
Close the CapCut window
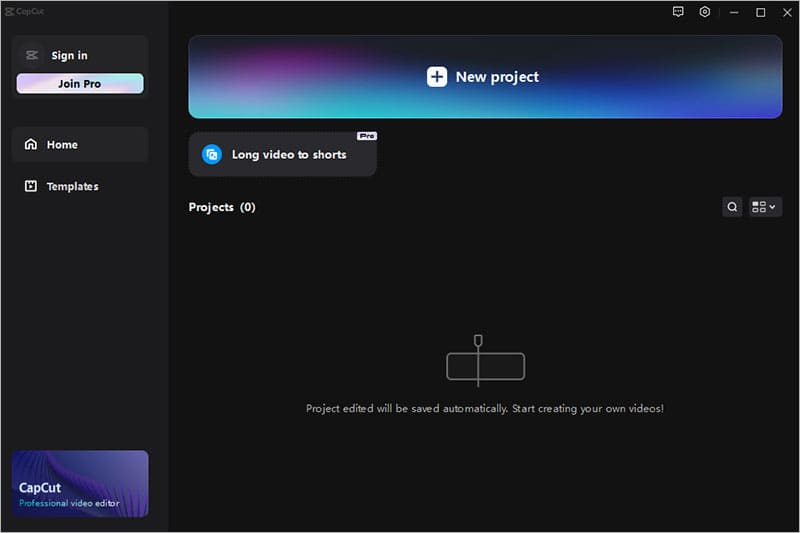[x=787, y=12]
